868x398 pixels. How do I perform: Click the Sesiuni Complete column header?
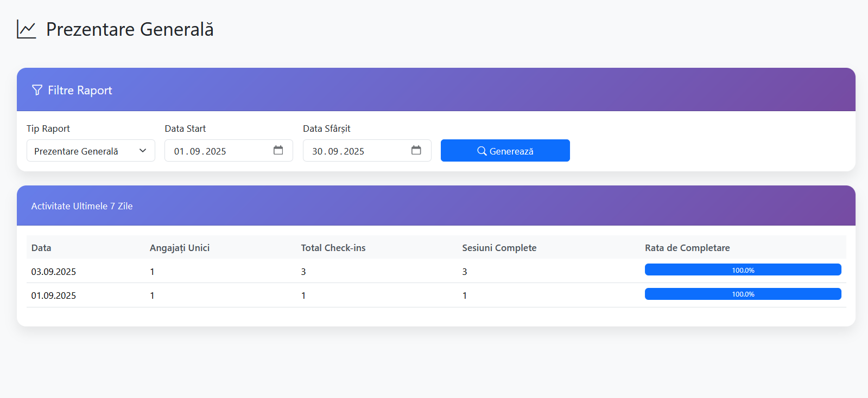click(x=499, y=248)
